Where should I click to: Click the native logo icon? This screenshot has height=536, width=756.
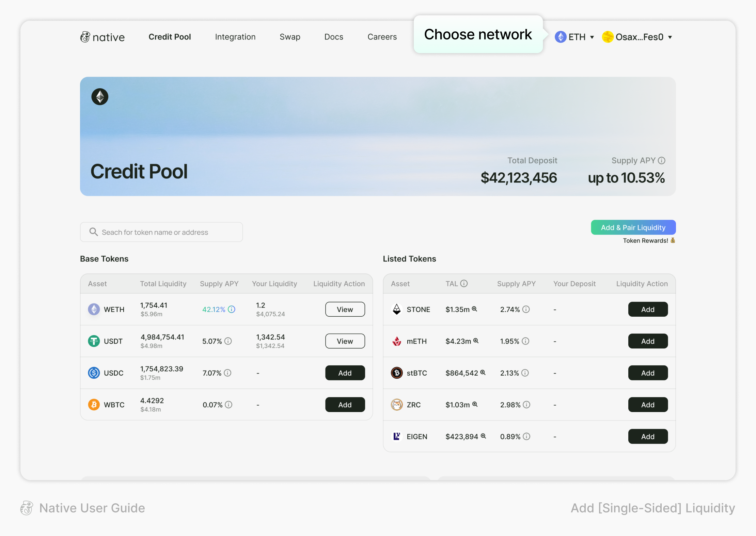[x=85, y=37]
